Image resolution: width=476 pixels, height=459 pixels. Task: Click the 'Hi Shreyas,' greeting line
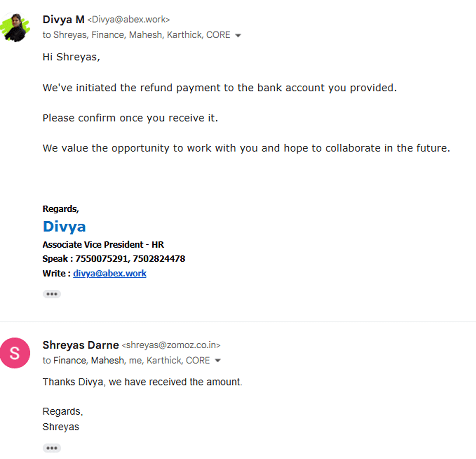[x=71, y=57]
